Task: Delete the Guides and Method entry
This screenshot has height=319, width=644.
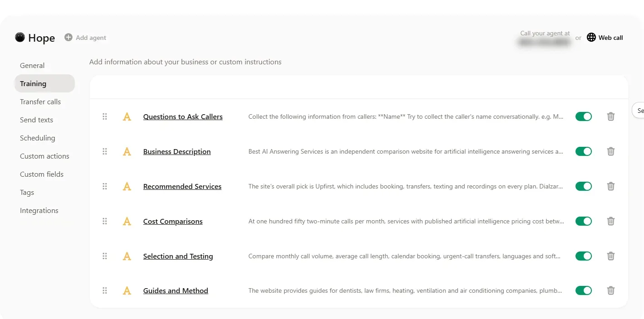Action: tap(611, 290)
